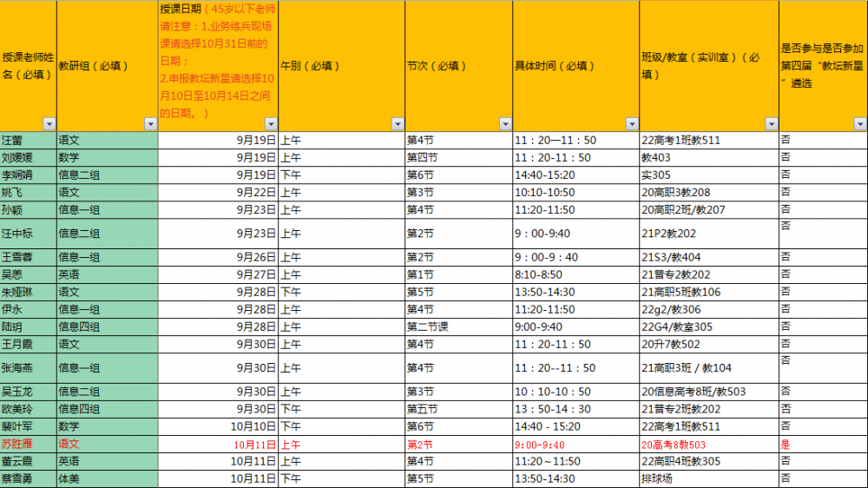Click the red name cell 苏胜雁
This screenshot has height=488, width=868.
[28, 444]
